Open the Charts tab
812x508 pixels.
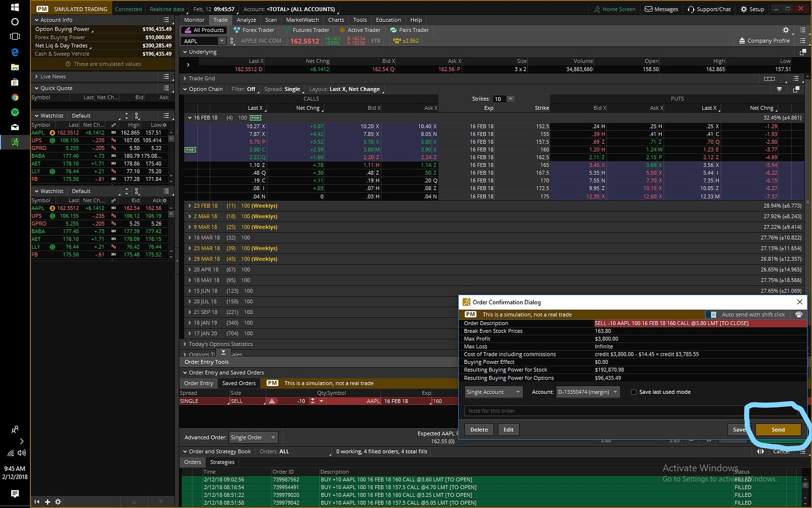336,20
